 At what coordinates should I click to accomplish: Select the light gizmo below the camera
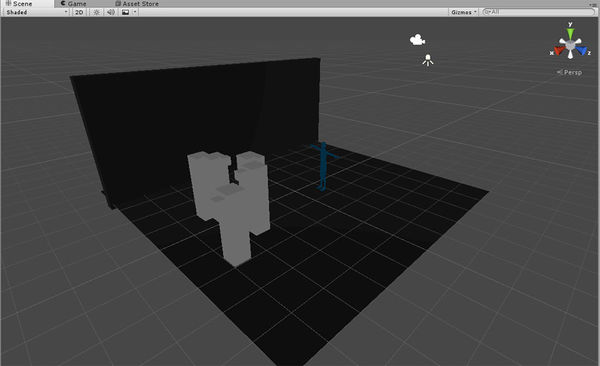pyautogui.click(x=428, y=60)
